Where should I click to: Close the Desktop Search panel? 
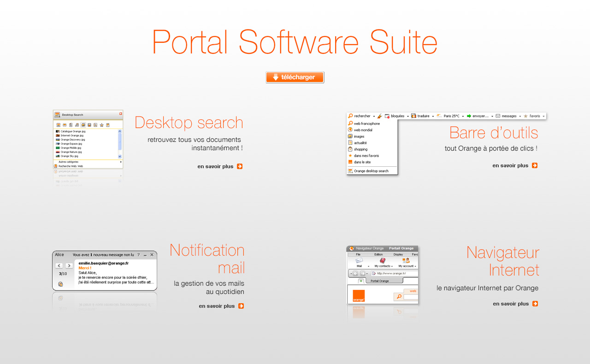click(x=121, y=113)
